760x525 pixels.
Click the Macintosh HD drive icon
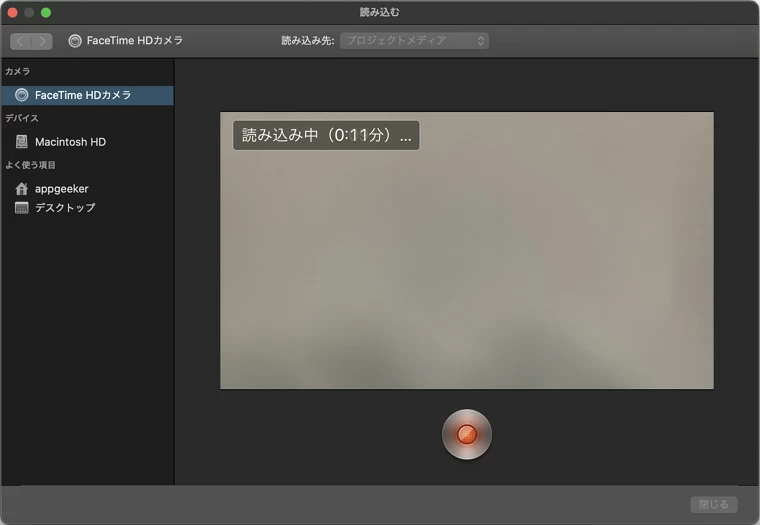(x=21, y=142)
